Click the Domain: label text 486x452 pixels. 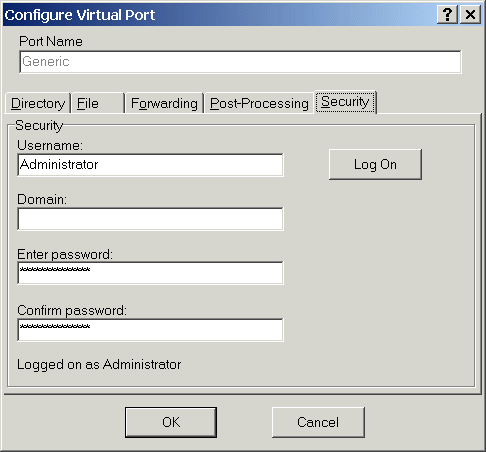coord(42,199)
